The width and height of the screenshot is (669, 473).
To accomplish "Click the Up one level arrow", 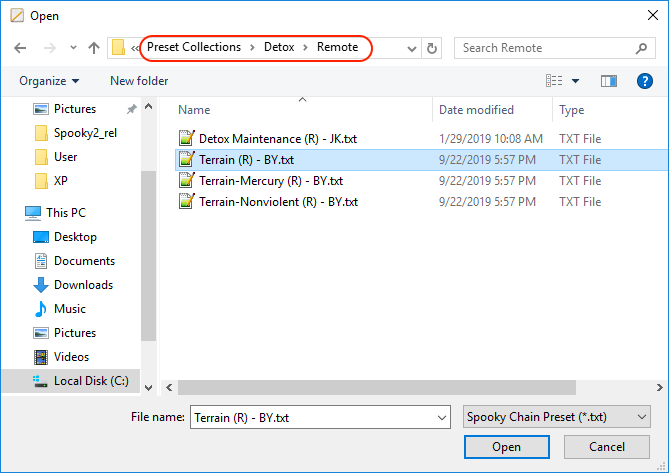I will tap(94, 48).
